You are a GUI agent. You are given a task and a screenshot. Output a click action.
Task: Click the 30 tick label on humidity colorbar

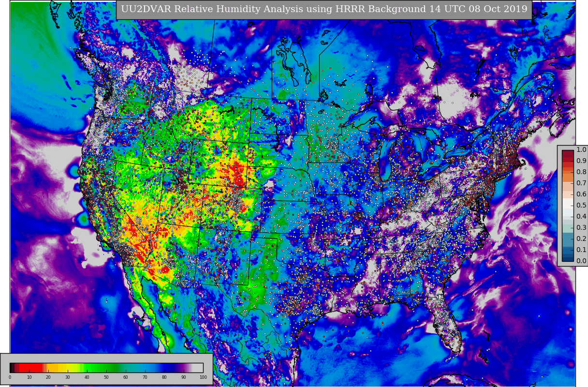point(68,377)
